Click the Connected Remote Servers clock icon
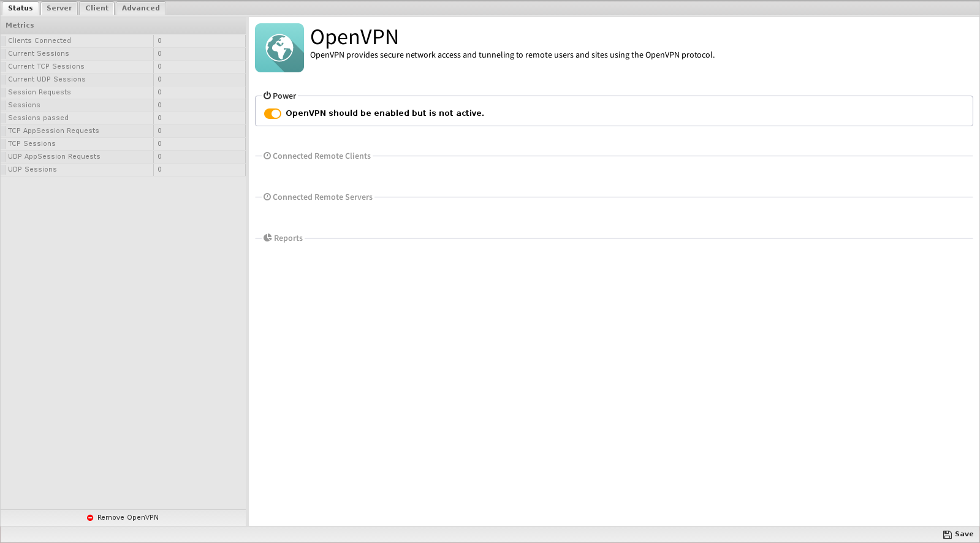This screenshot has width=980, height=543. click(267, 197)
